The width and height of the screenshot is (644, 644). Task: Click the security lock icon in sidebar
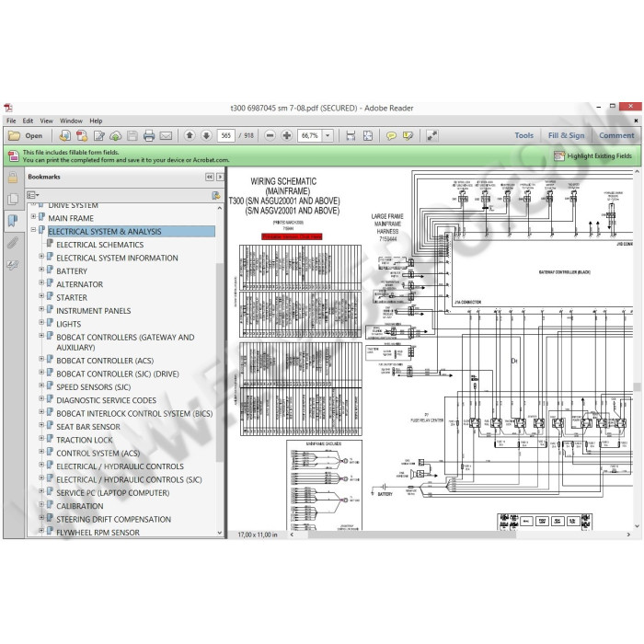[13, 178]
